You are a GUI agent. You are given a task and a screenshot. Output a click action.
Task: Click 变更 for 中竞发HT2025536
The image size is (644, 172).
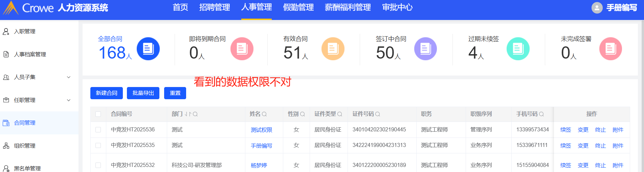(x=583, y=130)
